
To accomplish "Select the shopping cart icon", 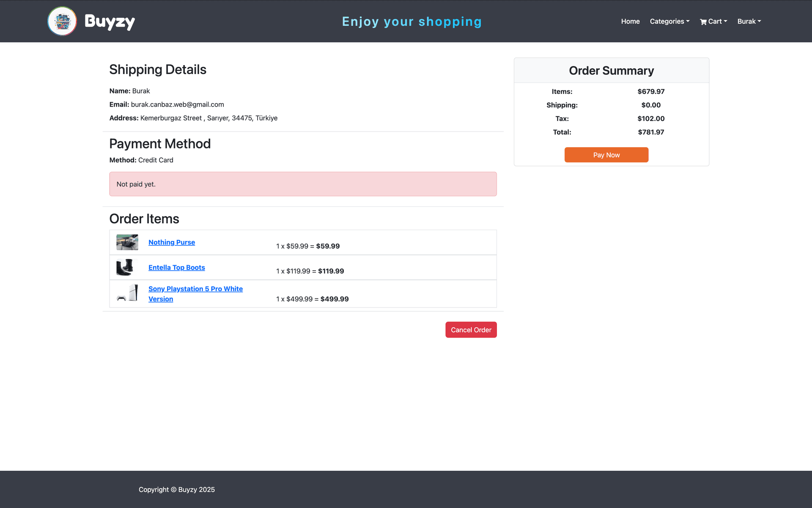I will [x=703, y=21].
